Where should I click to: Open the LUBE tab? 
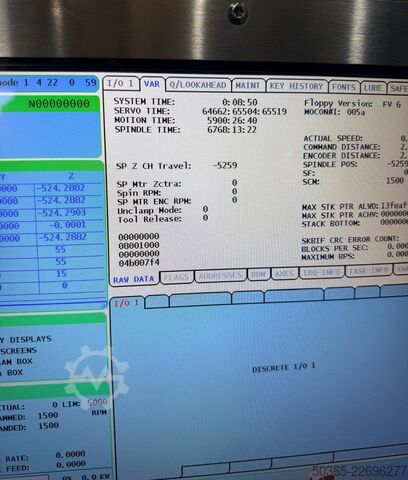coord(372,88)
